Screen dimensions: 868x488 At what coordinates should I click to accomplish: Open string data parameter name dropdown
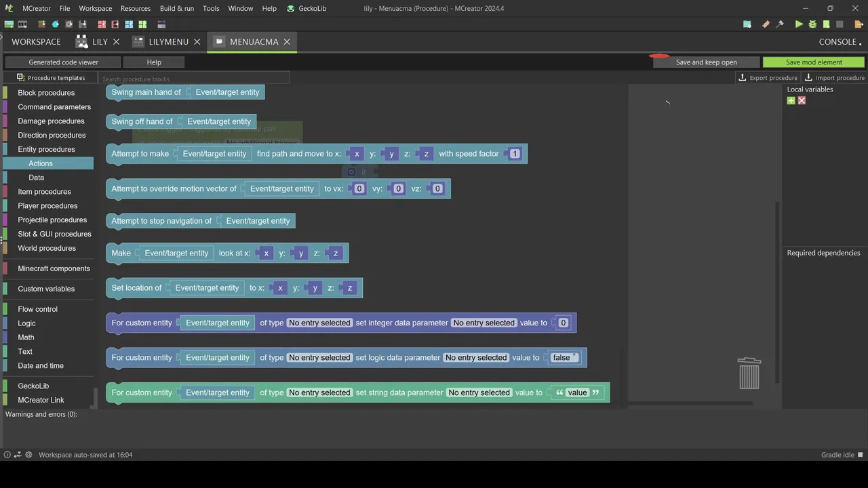(x=479, y=392)
